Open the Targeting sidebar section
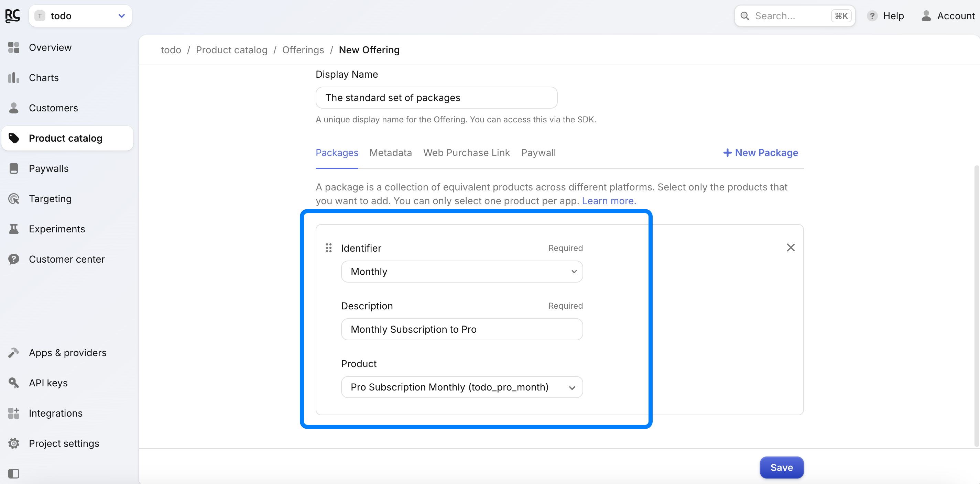Viewport: 980px width, 484px height. point(50,199)
